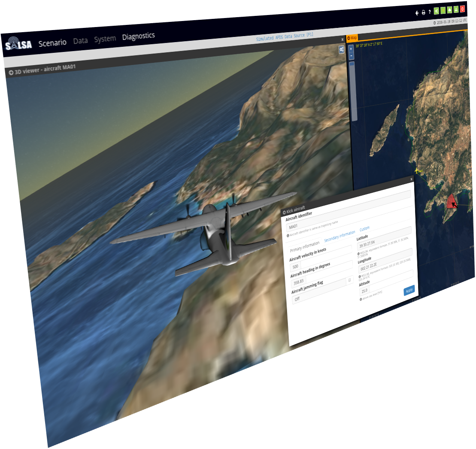Click the aircraft velocity input field
476x449 pixels.
(321, 258)
